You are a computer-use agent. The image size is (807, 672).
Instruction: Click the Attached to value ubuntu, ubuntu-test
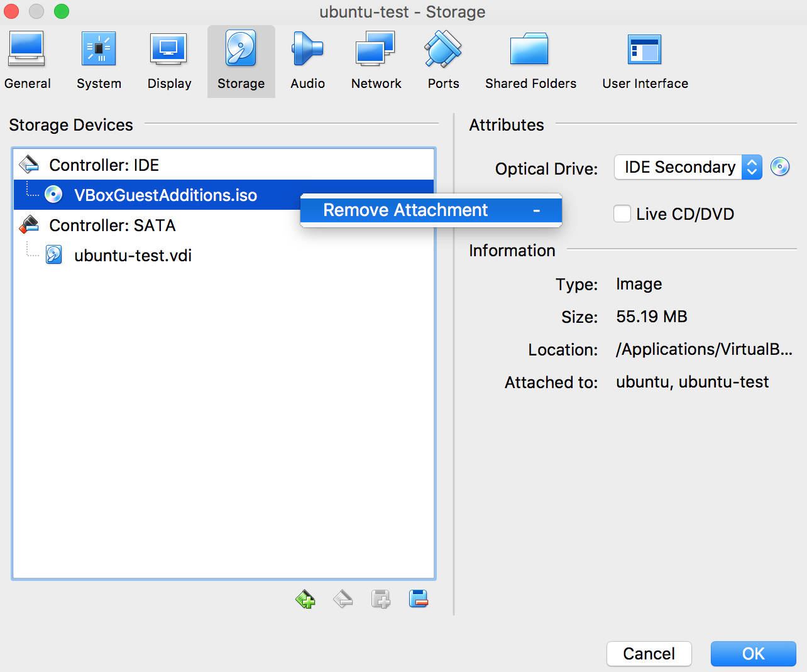[x=692, y=382]
